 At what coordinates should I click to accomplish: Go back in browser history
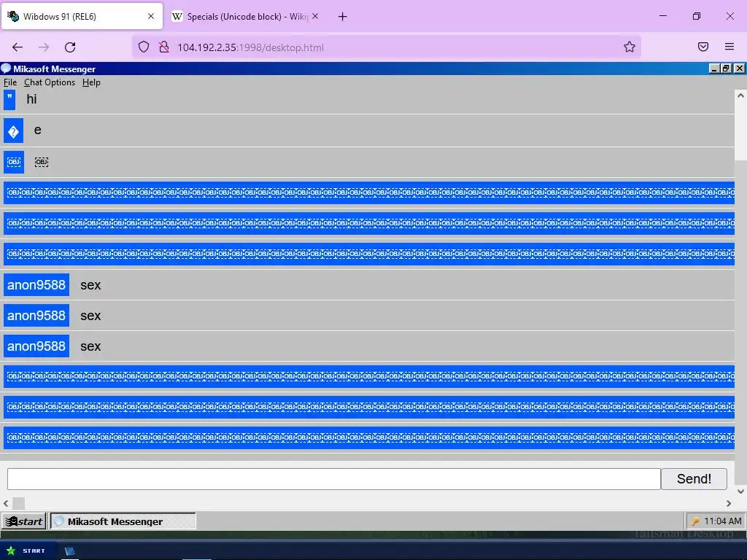18,47
